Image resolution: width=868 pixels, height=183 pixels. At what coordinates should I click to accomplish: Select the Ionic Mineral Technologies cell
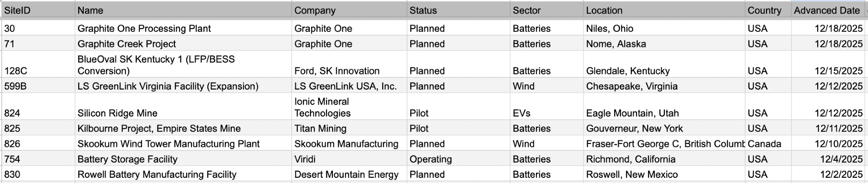pyautogui.click(x=322, y=107)
